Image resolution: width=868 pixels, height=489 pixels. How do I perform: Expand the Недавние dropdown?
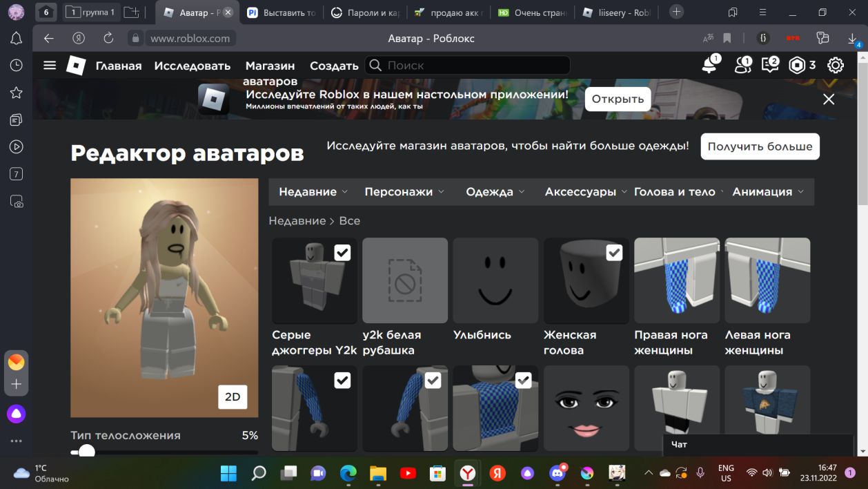click(313, 192)
